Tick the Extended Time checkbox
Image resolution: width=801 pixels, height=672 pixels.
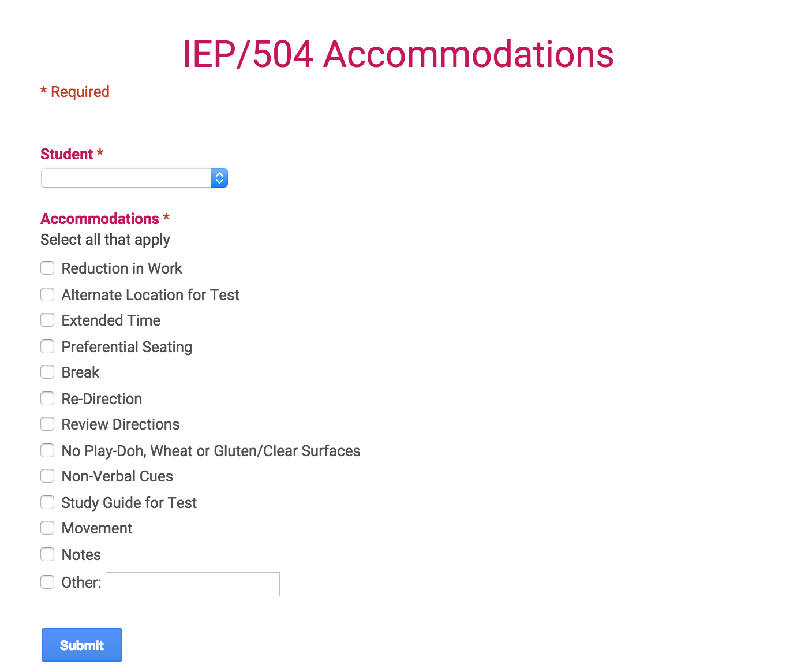tap(47, 320)
